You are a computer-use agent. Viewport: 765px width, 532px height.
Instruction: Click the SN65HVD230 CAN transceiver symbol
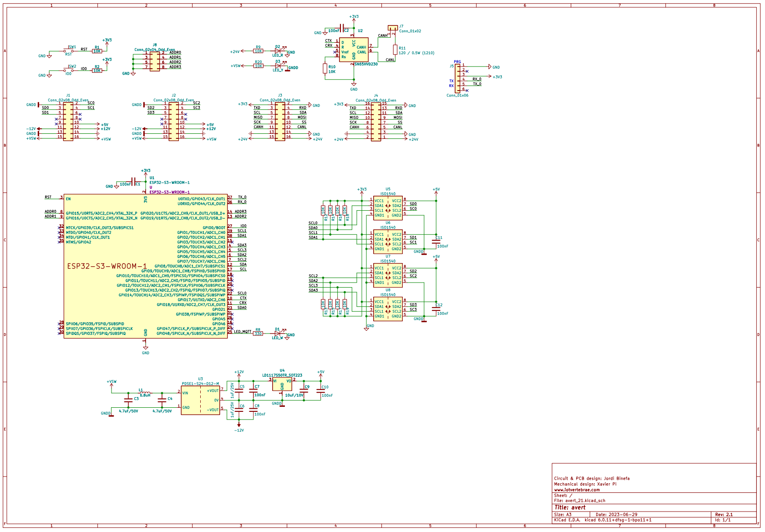point(354,50)
